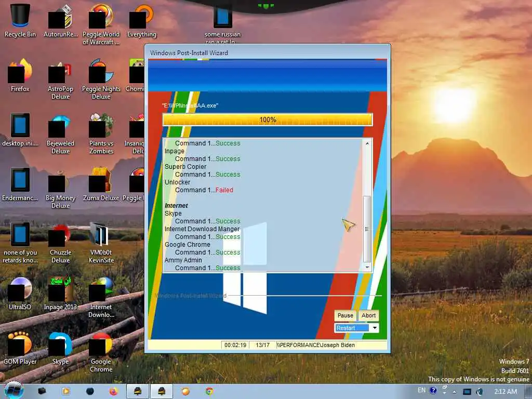
Task: Click the log scrollbar up arrow
Action: [x=367, y=143]
